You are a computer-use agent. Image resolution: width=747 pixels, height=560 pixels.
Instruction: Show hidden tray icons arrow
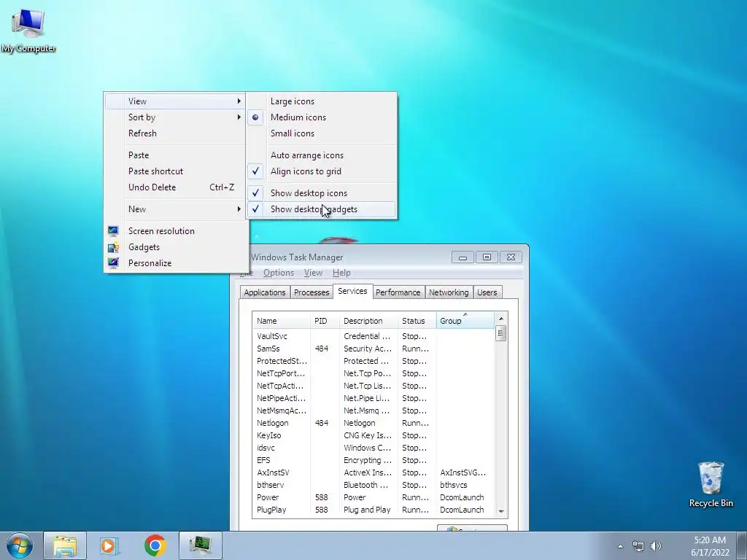[x=620, y=546]
